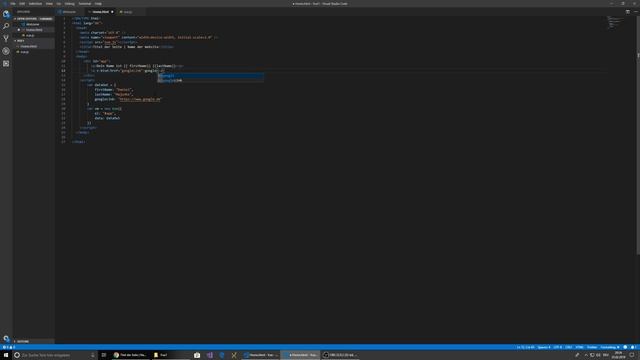Click the editor minimap preview

(615, 22)
